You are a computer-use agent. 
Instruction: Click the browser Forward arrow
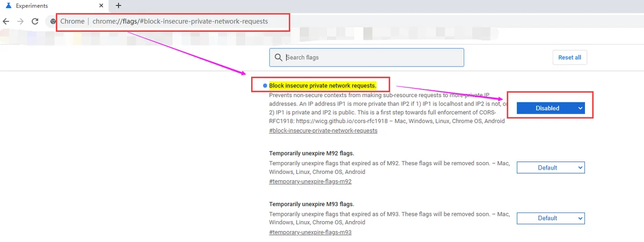[x=20, y=21]
